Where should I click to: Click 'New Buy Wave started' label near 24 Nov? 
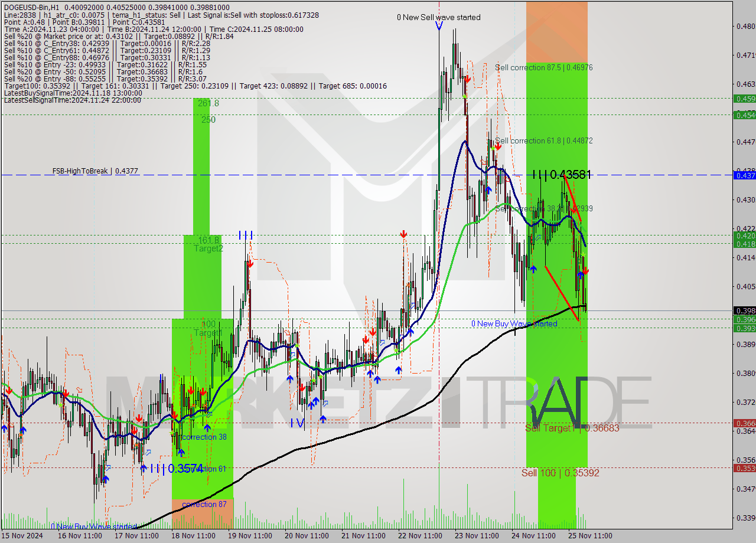click(514, 323)
